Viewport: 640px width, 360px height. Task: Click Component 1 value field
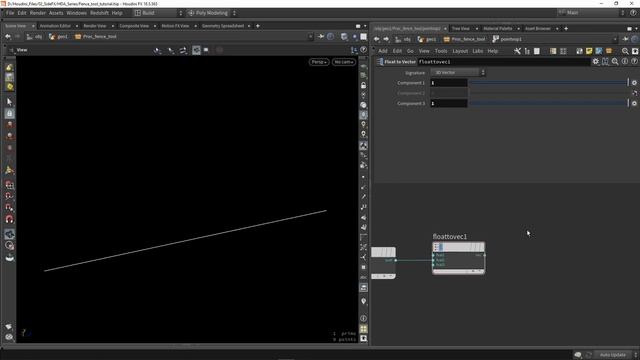tap(449, 83)
